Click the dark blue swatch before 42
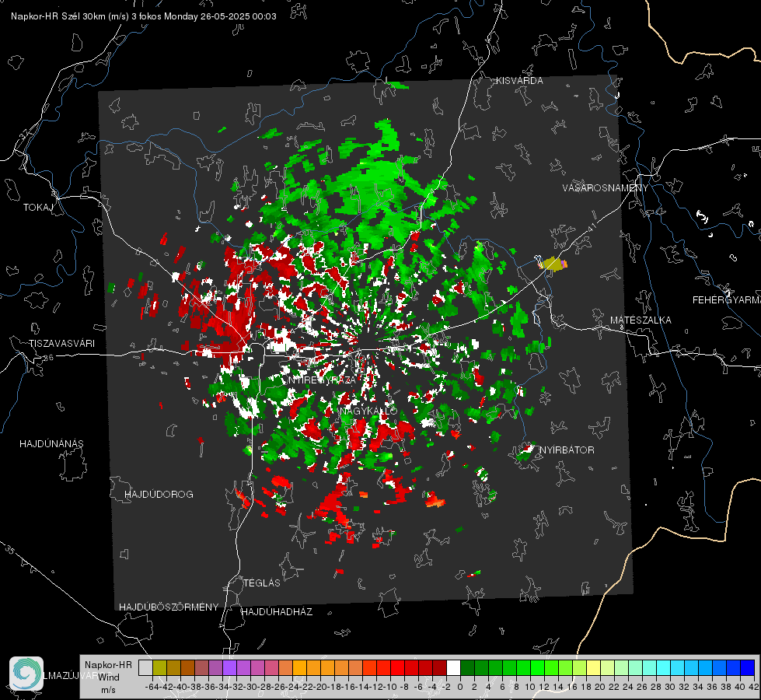Viewport: 761px width, 700px height. tap(748, 667)
